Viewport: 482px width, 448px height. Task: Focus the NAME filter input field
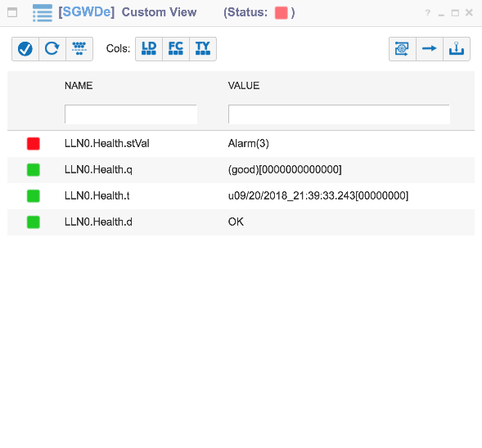point(131,114)
